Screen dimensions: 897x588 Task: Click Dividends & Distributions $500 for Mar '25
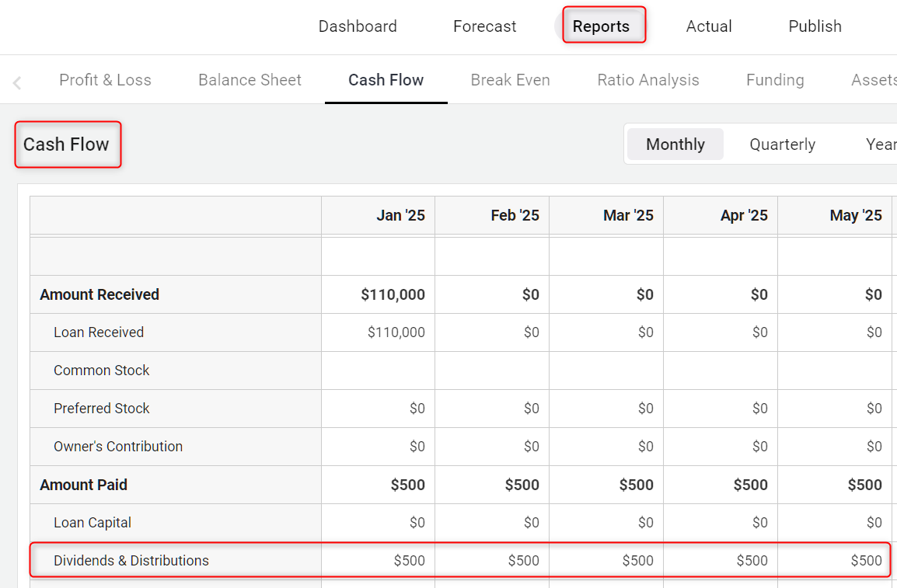click(x=638, y=561)
